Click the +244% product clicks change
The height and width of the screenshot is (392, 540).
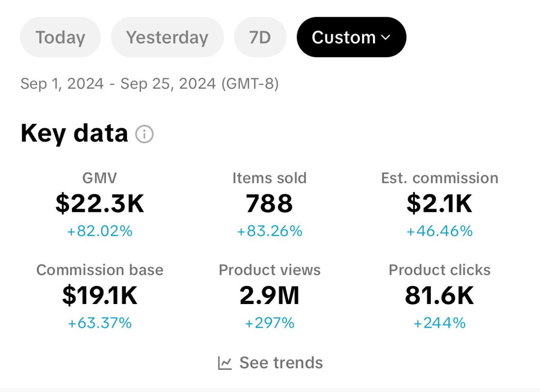(439, 323)
